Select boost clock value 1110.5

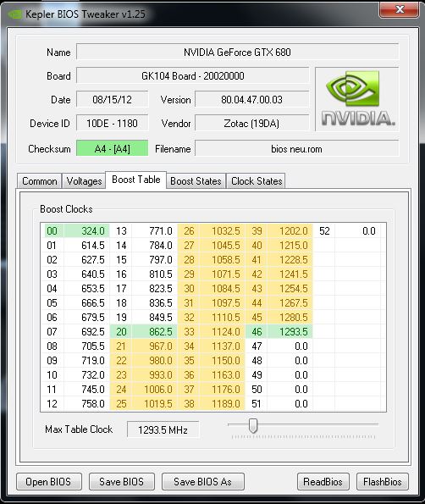point(223,318)
